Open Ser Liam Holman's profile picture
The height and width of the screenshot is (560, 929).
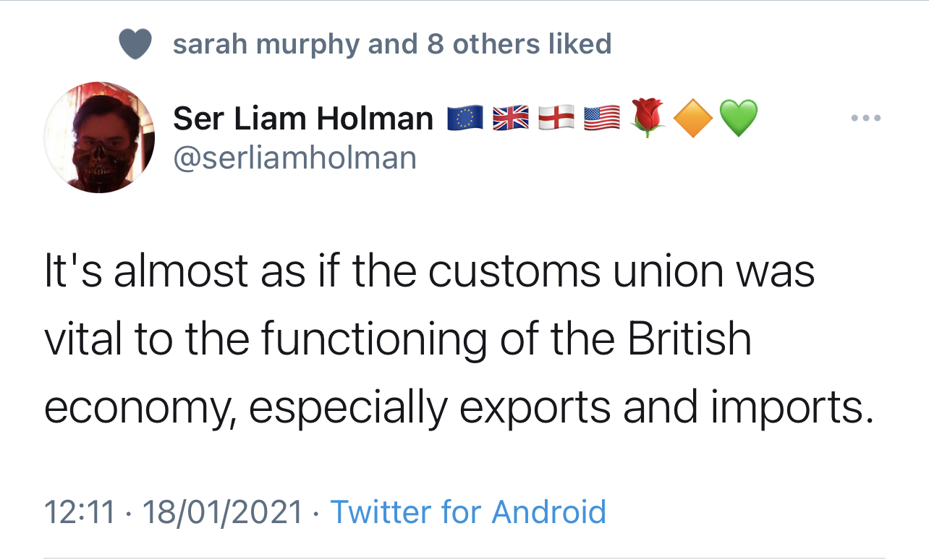[x=100, y=137]
